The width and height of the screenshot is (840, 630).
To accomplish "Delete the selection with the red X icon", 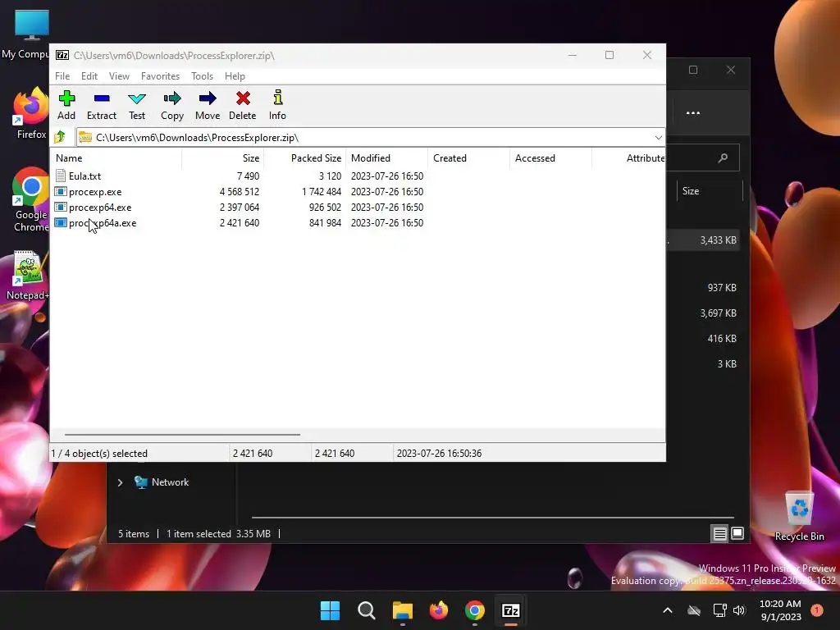I will click(x=243, y=98).
